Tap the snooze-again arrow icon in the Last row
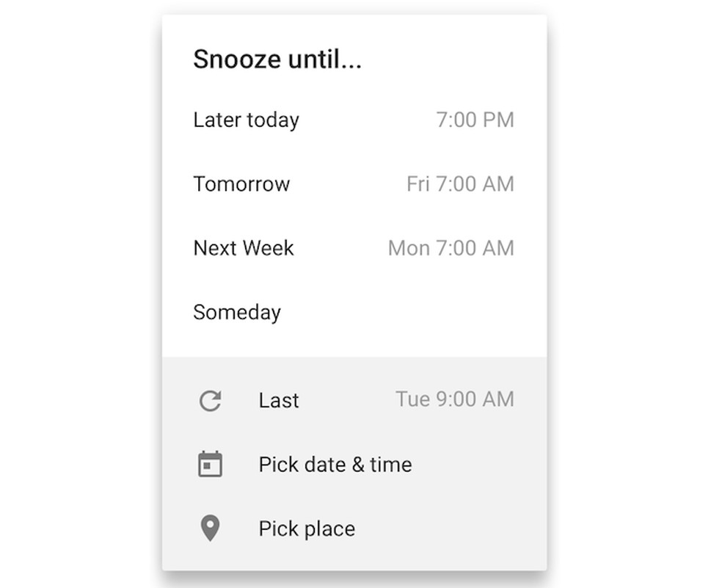The image size is (722, 588). [x=210, y=400]
